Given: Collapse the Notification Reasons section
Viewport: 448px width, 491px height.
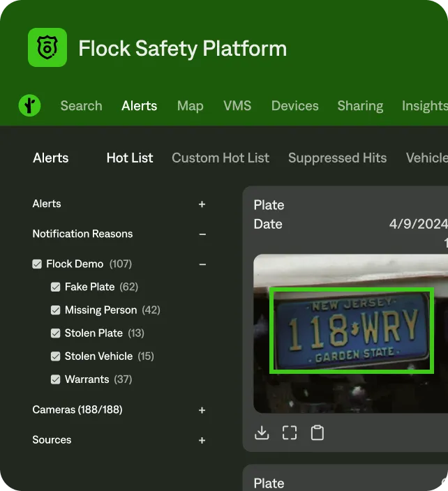Looking at the screenshot, I should tap(202, 234).
